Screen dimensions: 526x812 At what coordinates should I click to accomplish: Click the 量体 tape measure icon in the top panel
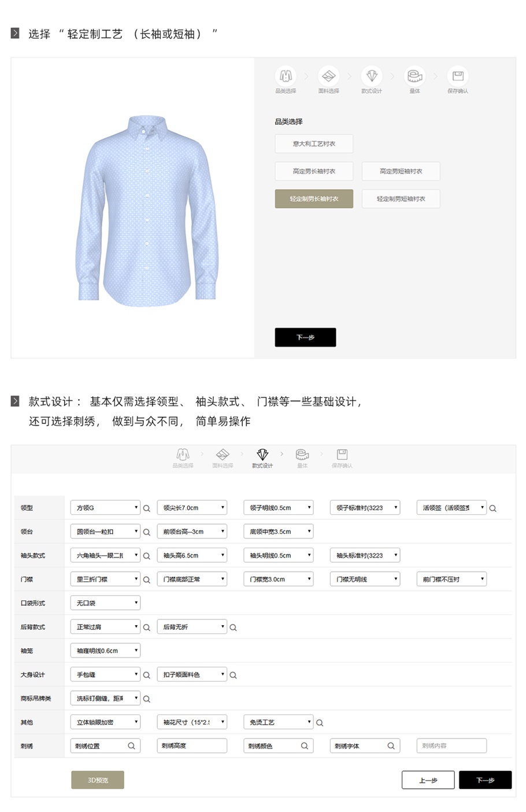coord(414,76)
